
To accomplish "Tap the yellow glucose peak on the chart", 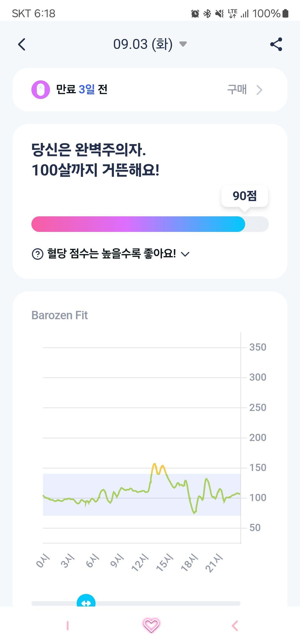I will (159, 469).
